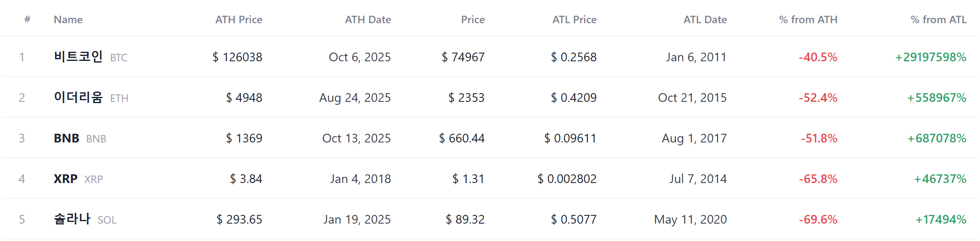Click Solana's current price $ 89.32

tap(465, 219)
